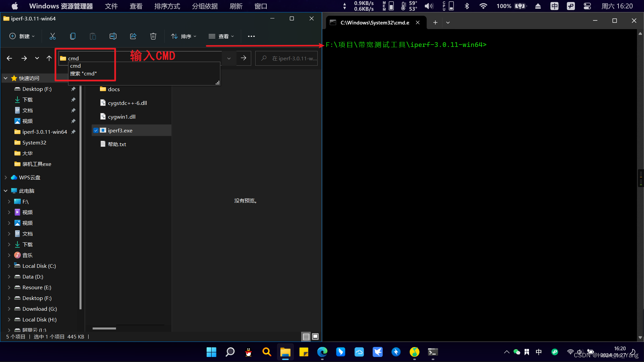Click the Up directory arrow

click(49, 58)
